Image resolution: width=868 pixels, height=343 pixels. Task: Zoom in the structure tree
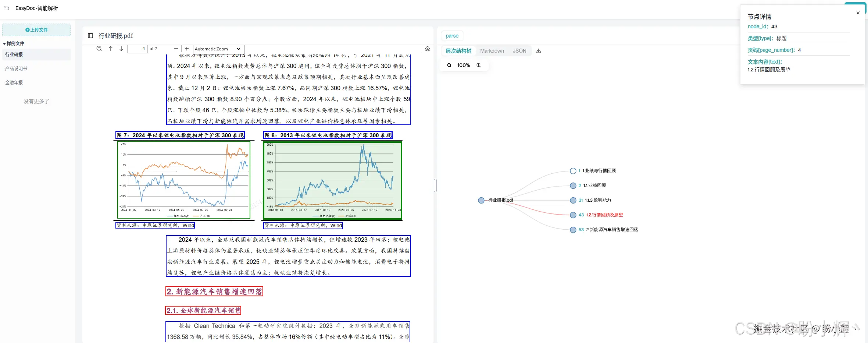(x=479, y=65)
